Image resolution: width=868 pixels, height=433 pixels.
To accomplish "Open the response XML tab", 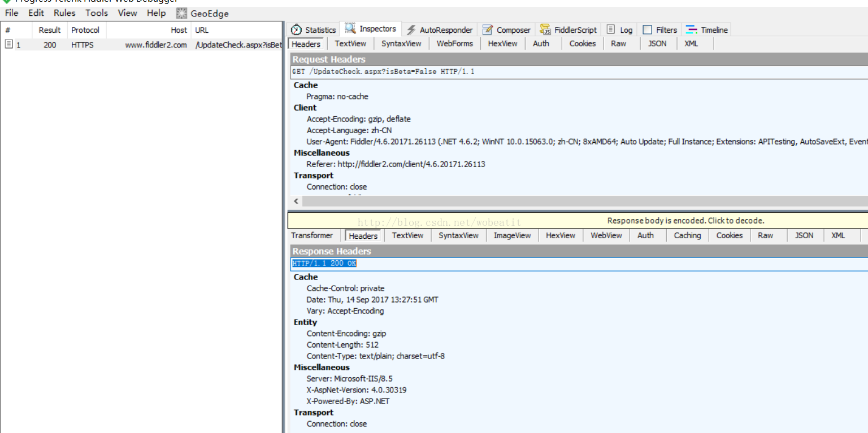I will (x=838, y=235).
